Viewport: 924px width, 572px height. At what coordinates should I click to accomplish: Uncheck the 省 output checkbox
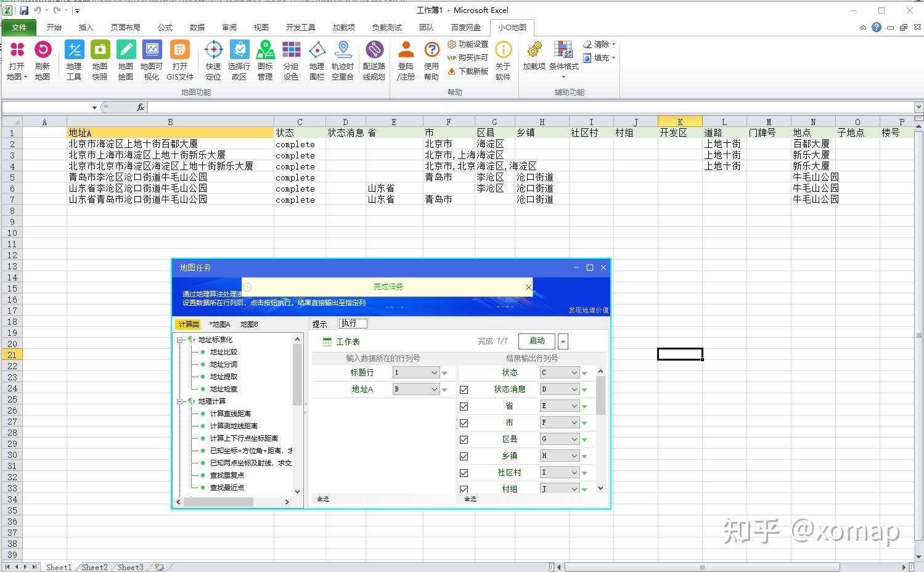464,406
